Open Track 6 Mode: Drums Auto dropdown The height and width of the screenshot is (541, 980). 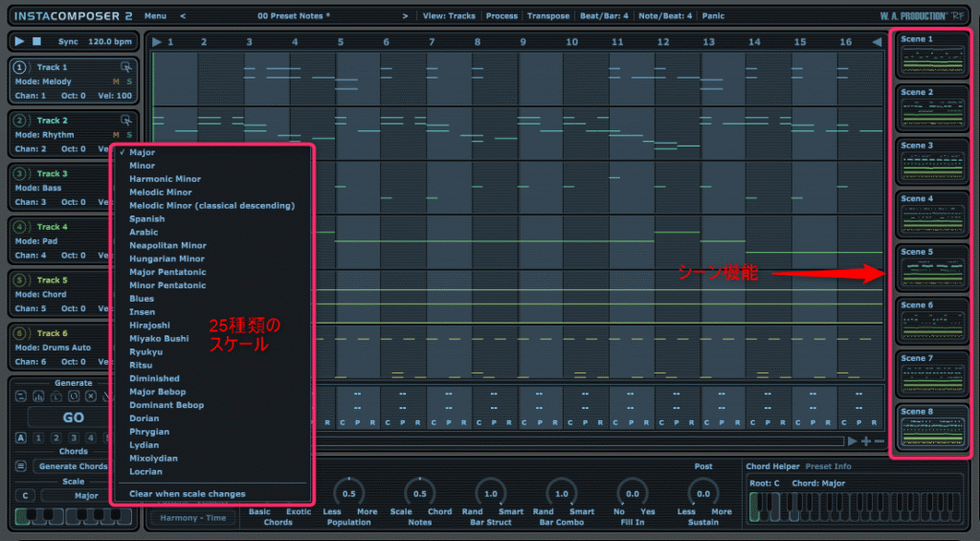tap(54, 348)
